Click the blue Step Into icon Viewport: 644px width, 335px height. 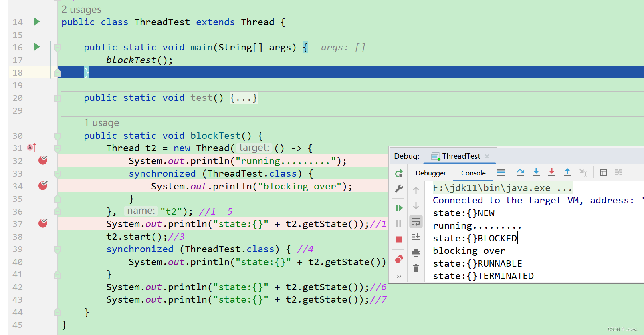tap(536, 172)
